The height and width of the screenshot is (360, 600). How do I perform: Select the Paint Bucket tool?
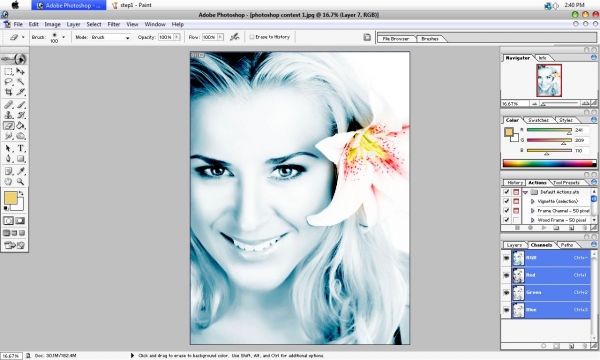click(21, 125)
